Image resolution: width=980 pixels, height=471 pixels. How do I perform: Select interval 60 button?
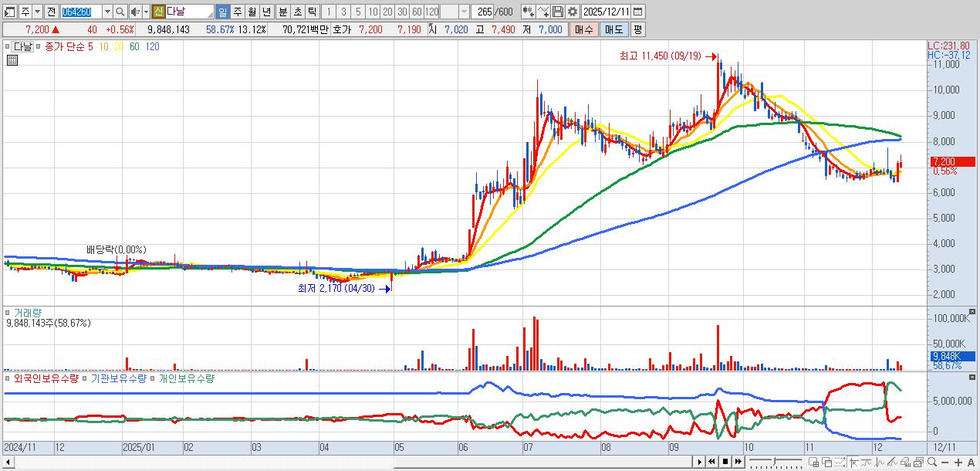tap(417, 12)
